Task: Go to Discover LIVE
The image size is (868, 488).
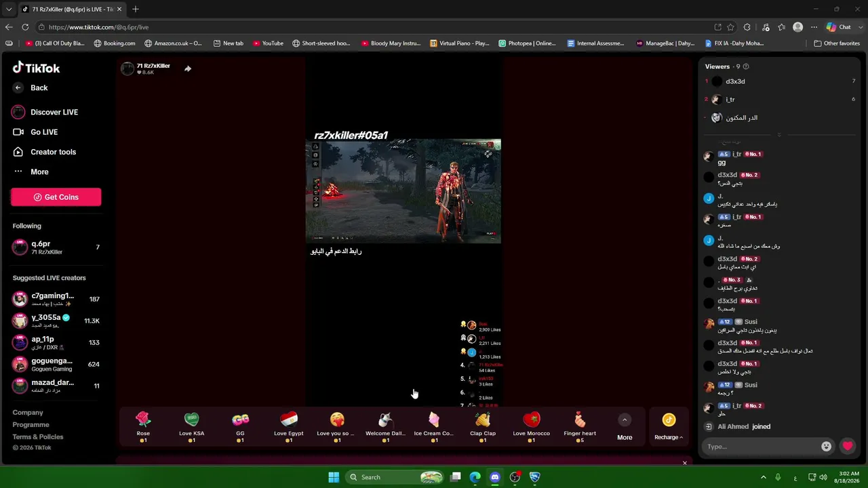Action: pos(45,113)
